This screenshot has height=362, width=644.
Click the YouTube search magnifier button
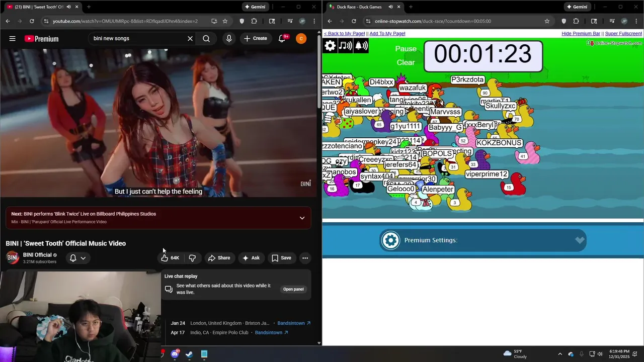(x=206, y=39)
